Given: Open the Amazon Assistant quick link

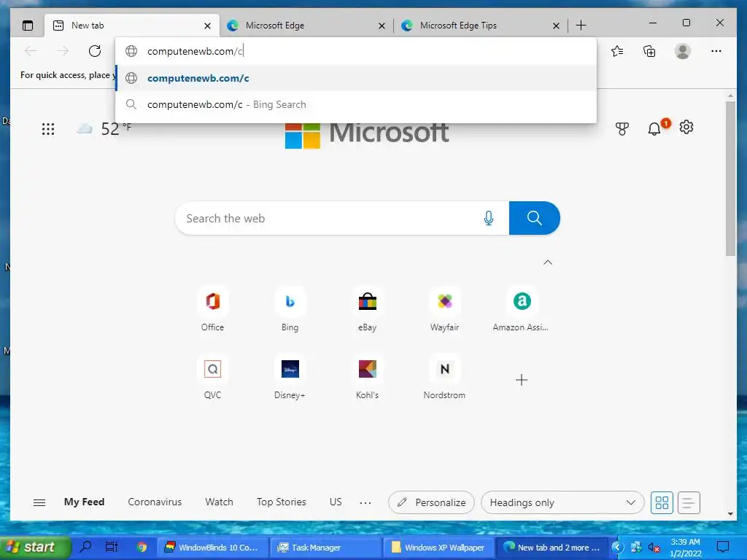Looking at the screenshot, I should (521, 309).
